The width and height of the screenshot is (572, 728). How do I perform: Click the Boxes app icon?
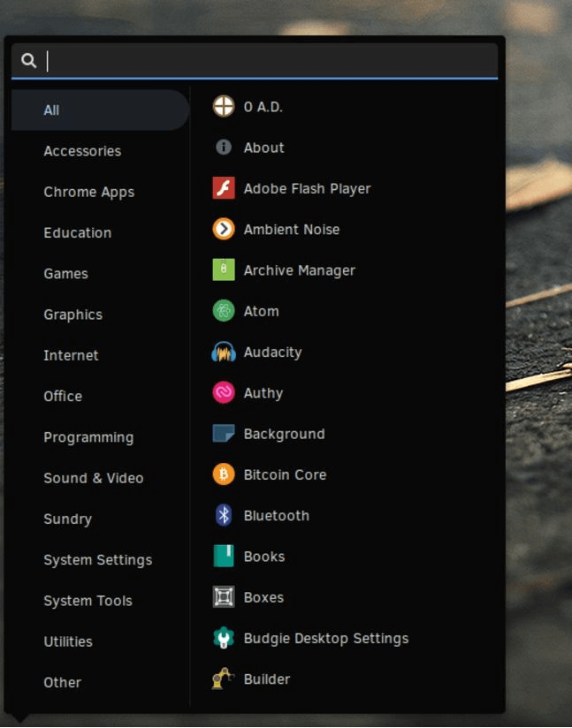pyautogui.click(x=224, y=597)
